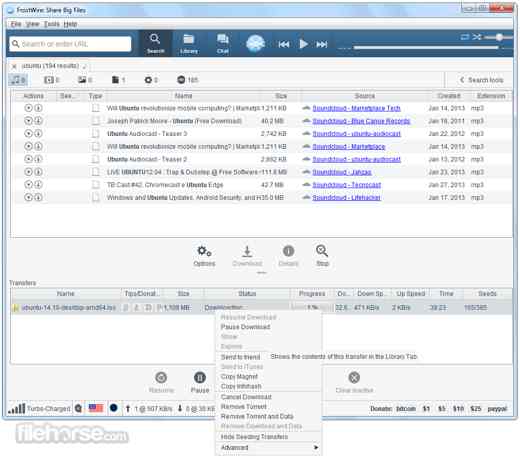This screenshot has height=459, width=520.
Task: Choose Pause Download in the context menu
Action: (245, 327)
